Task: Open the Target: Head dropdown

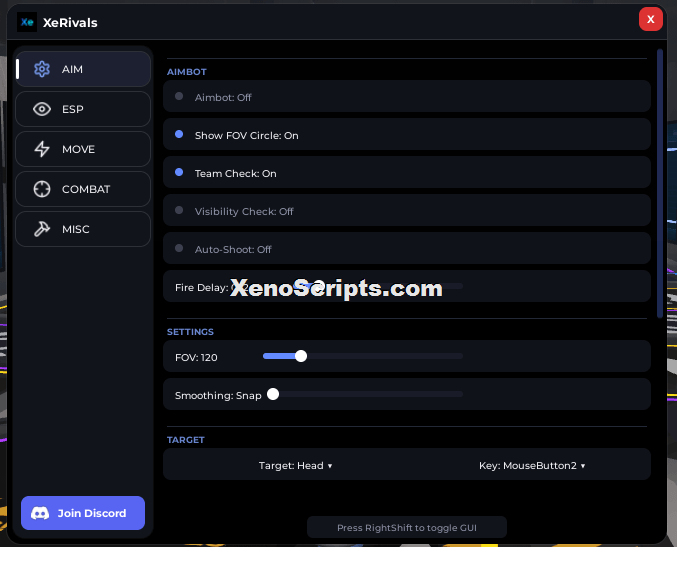Action: point(295,466)
